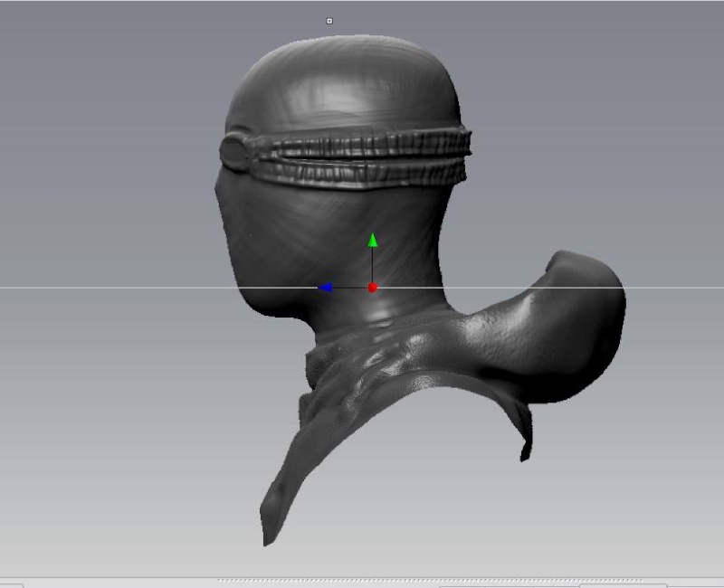This screenshot has height=588, width=724.
Task: Click the blue Z-axis arrow of the gizmo
Action: click(325, 288)
